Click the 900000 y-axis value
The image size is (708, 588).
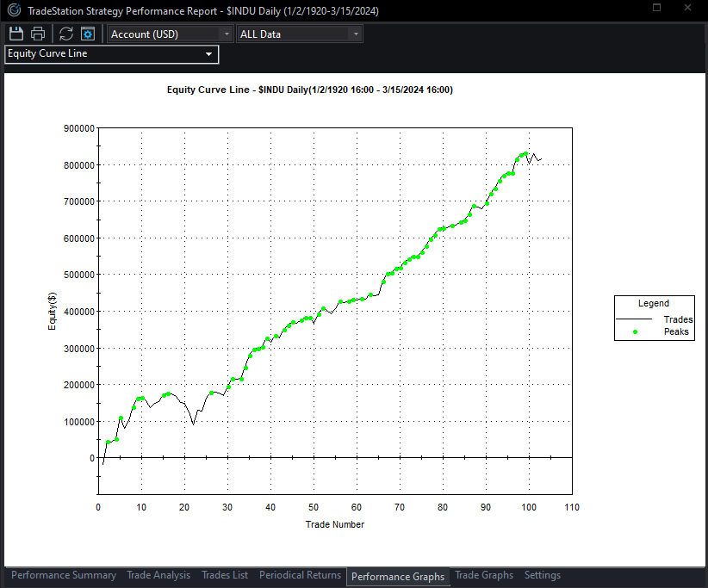tap(79, 128)
